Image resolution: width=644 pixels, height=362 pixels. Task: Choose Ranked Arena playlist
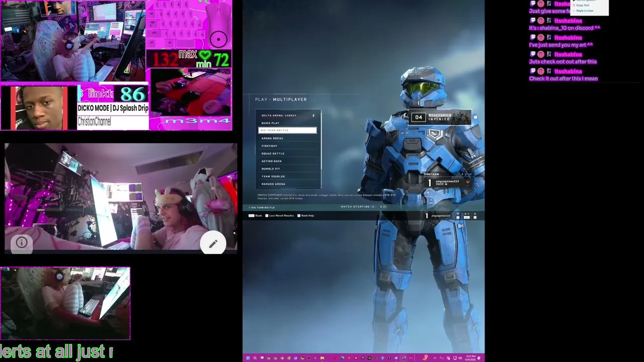[x=287, y=184]
